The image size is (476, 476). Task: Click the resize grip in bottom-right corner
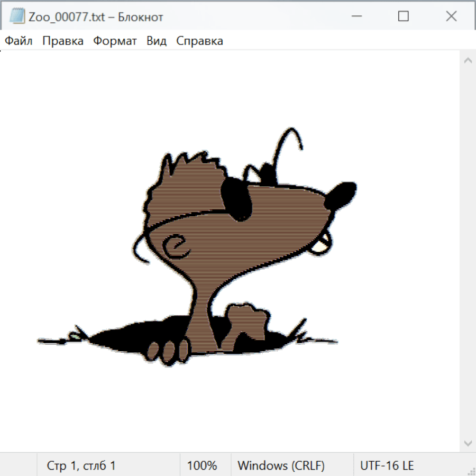470,470
